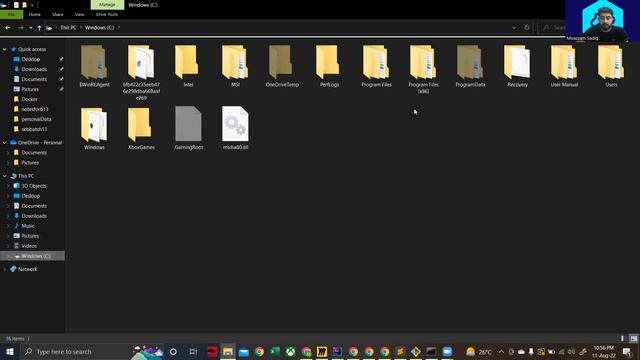Open the Intel folder
The image size is (640, 360).
click(188, 67)
